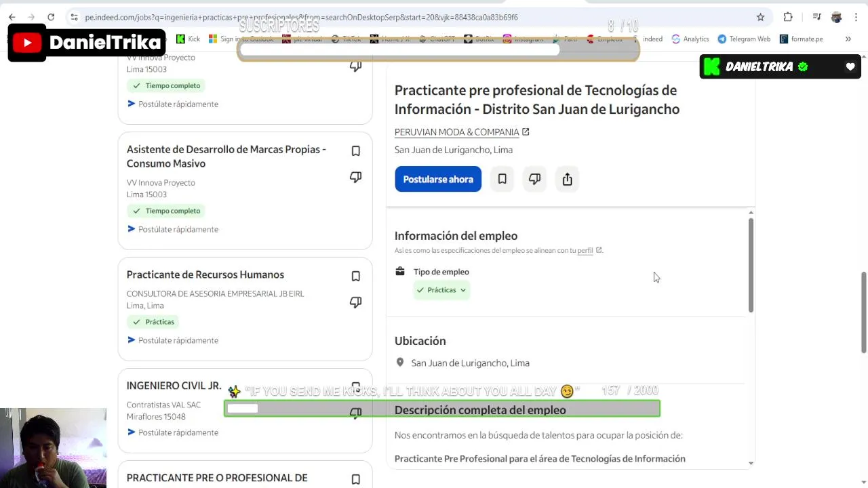Image resolution: width=868 pixels, height=488 pixels.
Task: Open the perfil link
Action: 585,251
